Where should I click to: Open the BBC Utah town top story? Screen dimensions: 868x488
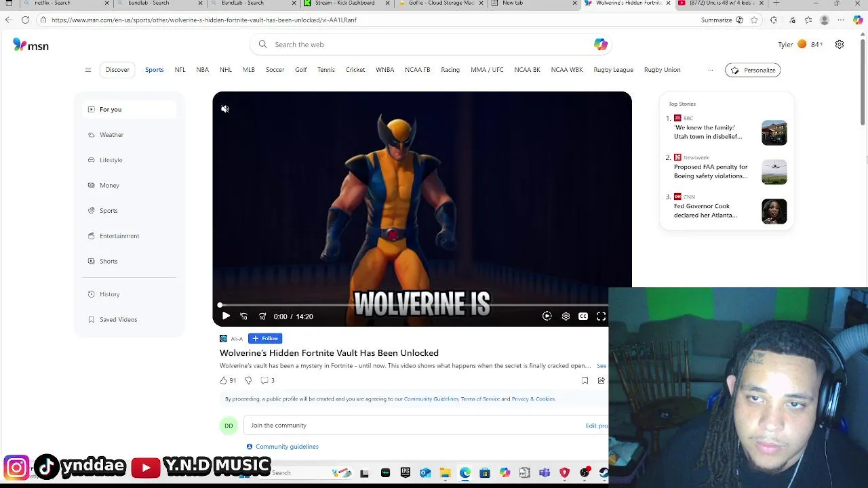(708, 132)
